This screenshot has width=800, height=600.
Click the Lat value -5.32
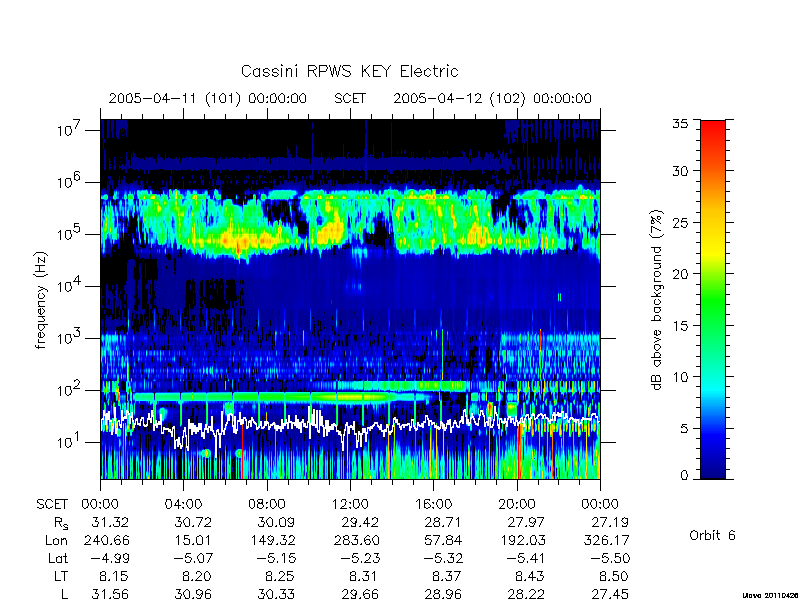[x=443, y=558]
